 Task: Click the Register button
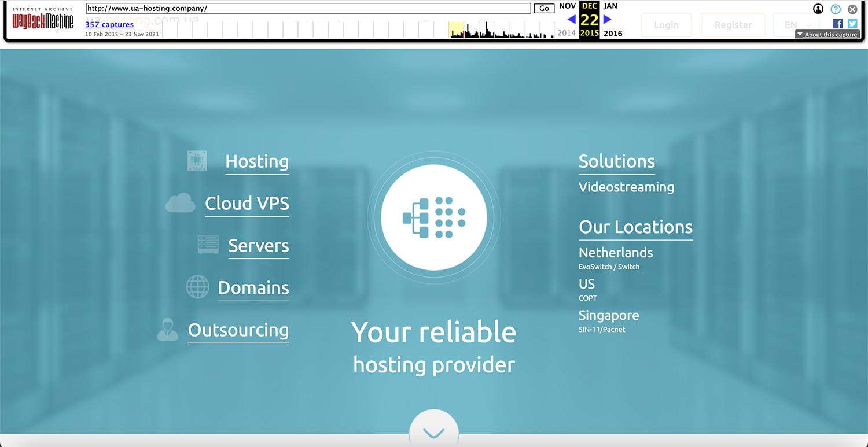point(733,25)
